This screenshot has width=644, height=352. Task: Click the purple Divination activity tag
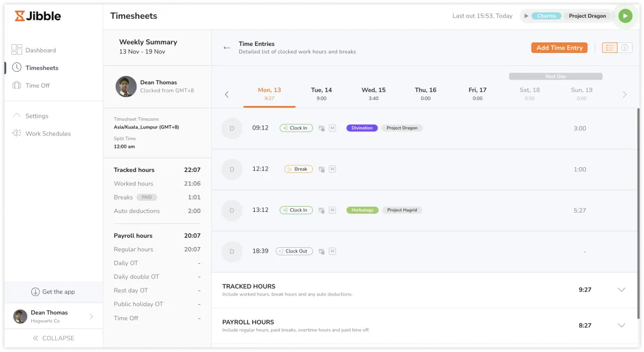tap(362, 128)
